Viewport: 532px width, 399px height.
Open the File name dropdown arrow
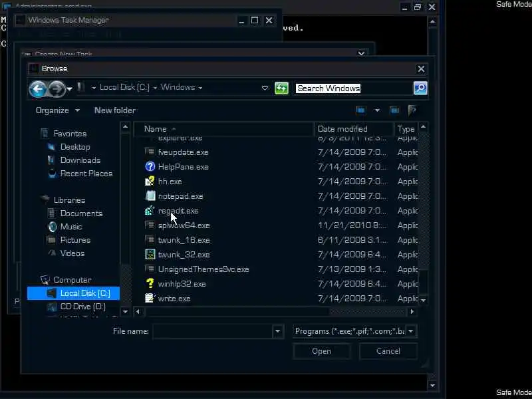277,331
